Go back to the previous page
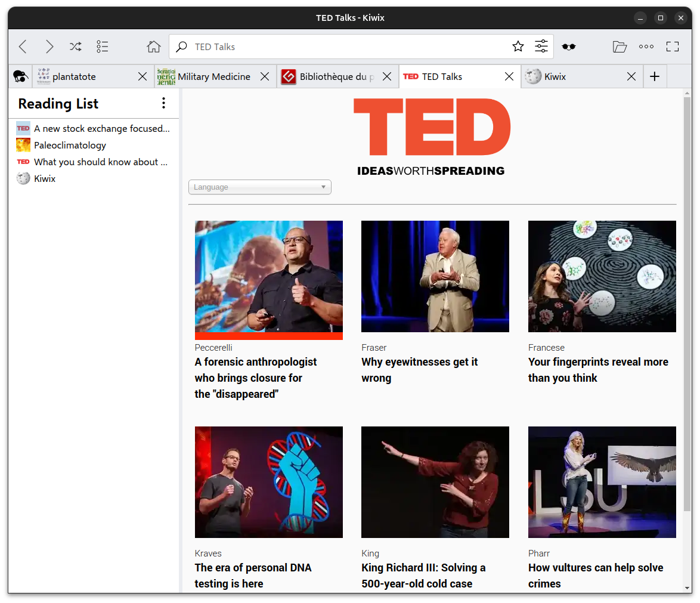The height and width of the screenshot is (603, 700). coord(23,47)
